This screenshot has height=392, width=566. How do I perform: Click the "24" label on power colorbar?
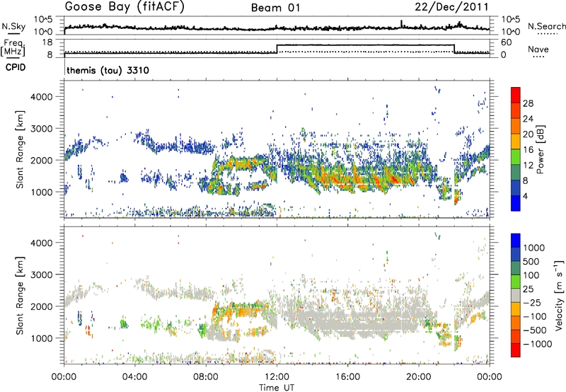pyautogui.click(x=528, y=119)
